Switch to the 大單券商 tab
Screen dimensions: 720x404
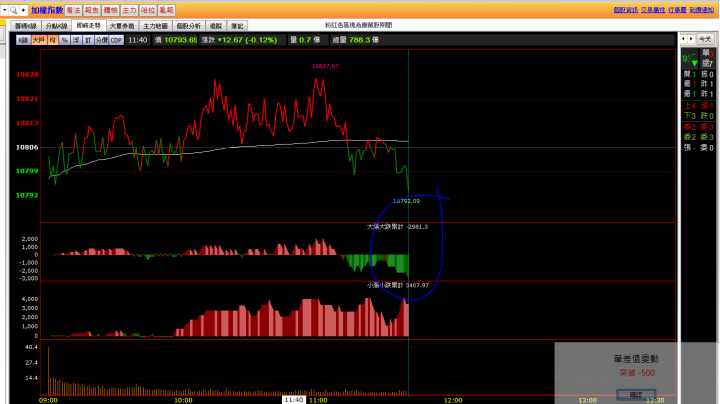pos(122,26)
